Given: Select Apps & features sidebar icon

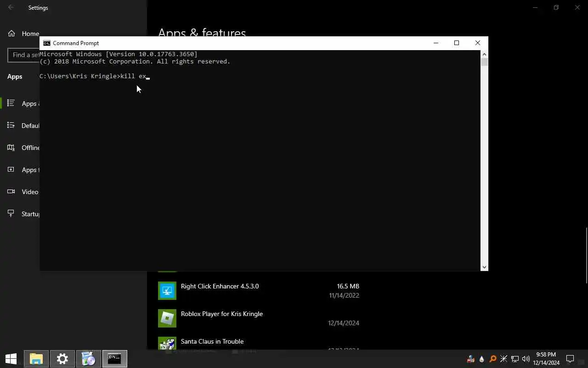Looking at the screenshot, I should click(x=11, y=103).
